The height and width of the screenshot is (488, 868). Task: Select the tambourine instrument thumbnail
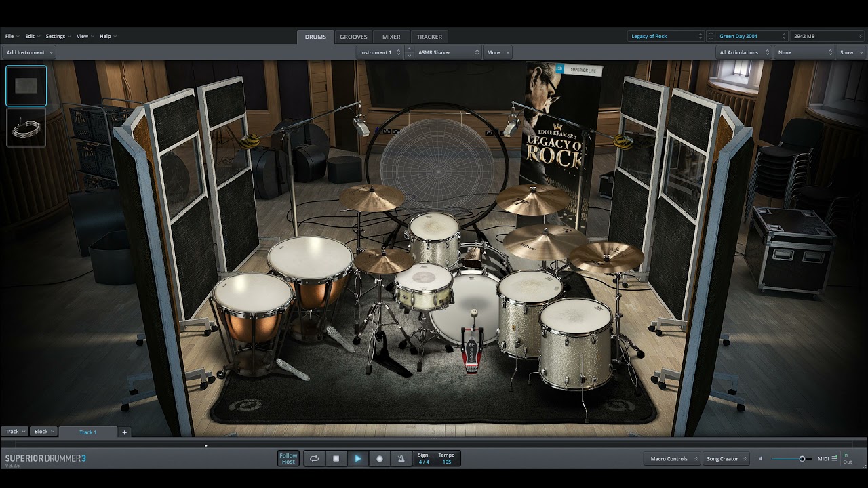click(x=26, y=128)
